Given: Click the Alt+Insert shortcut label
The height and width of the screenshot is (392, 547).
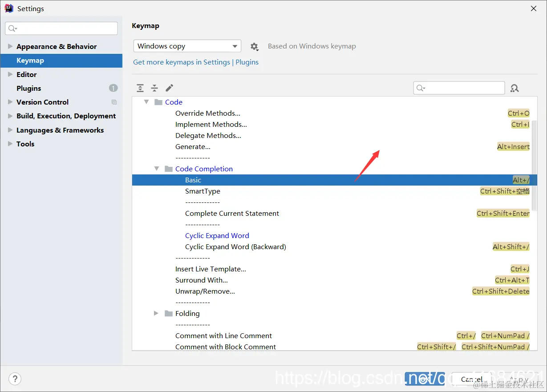Looking at the screenshot, I should 514,147.
